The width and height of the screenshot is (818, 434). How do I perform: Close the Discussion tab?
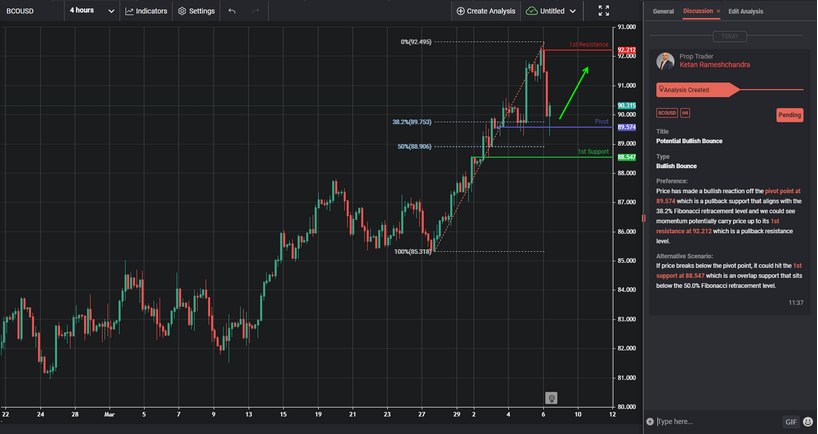tap(718, 11)
